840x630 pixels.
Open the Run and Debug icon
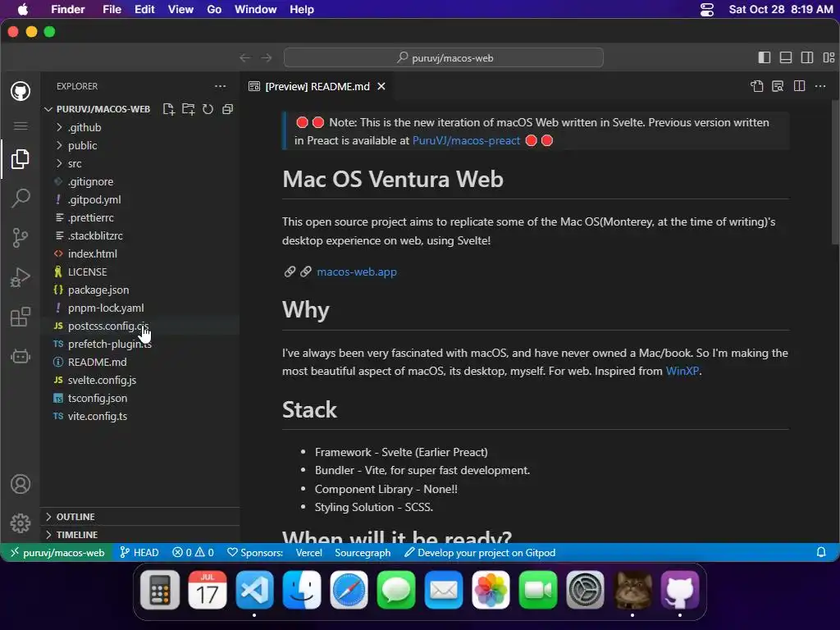21,277
